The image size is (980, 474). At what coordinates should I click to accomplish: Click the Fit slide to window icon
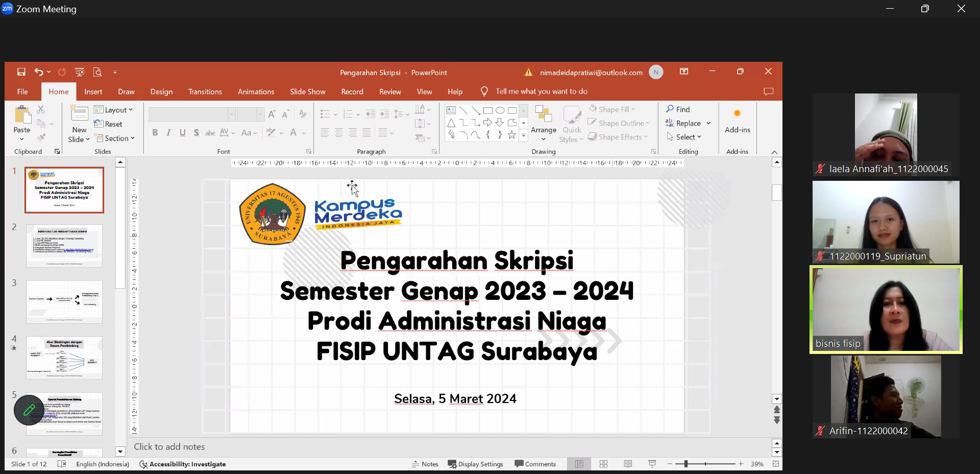tap(775, 464)
